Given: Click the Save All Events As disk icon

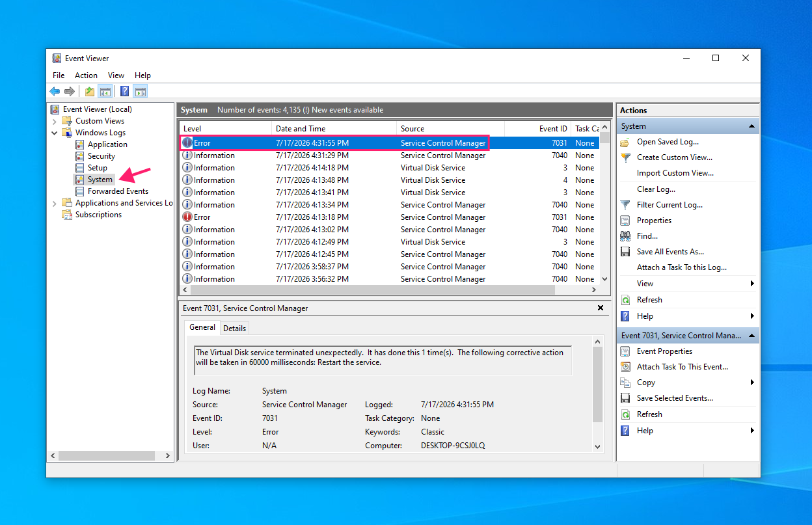Looking at the screenshot, I should pyautogui.click(x=625, y=252).
